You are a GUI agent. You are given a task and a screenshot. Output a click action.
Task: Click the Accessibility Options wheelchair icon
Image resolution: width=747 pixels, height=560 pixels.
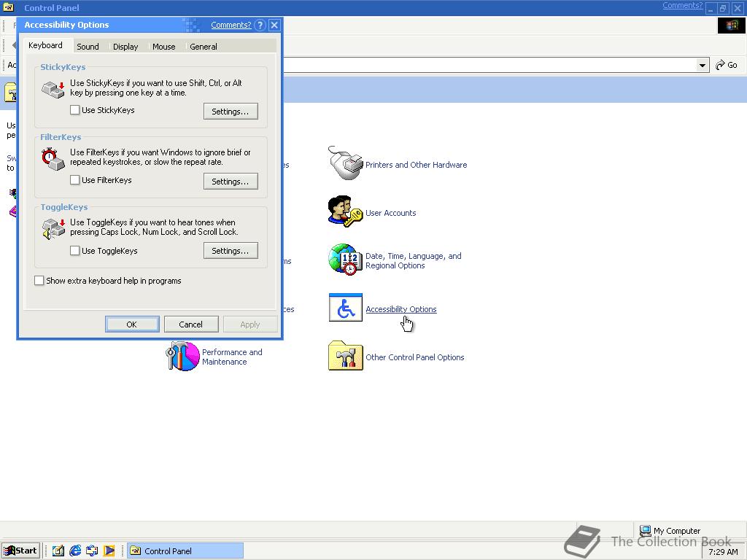(x=345, y=308)
